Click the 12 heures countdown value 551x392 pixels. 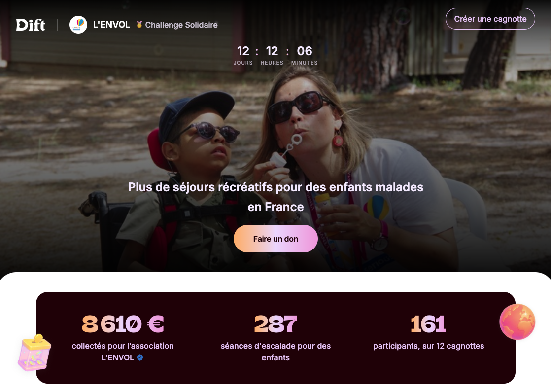272,51
